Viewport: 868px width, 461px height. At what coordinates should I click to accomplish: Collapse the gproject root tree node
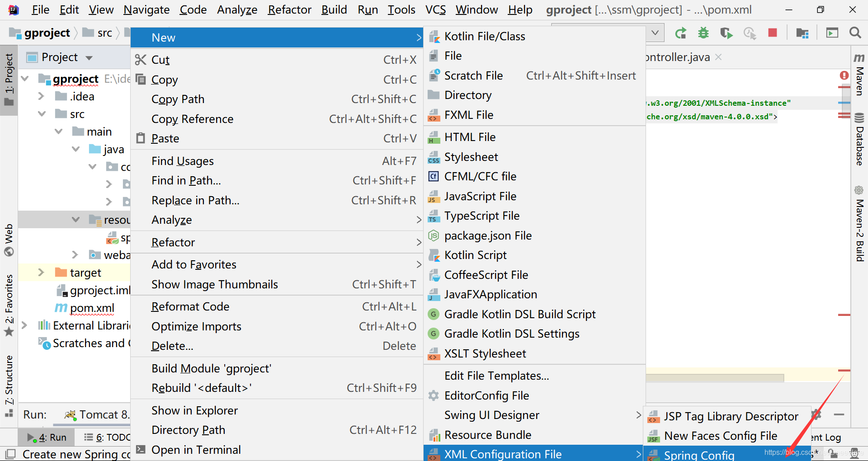click(25, 79)
